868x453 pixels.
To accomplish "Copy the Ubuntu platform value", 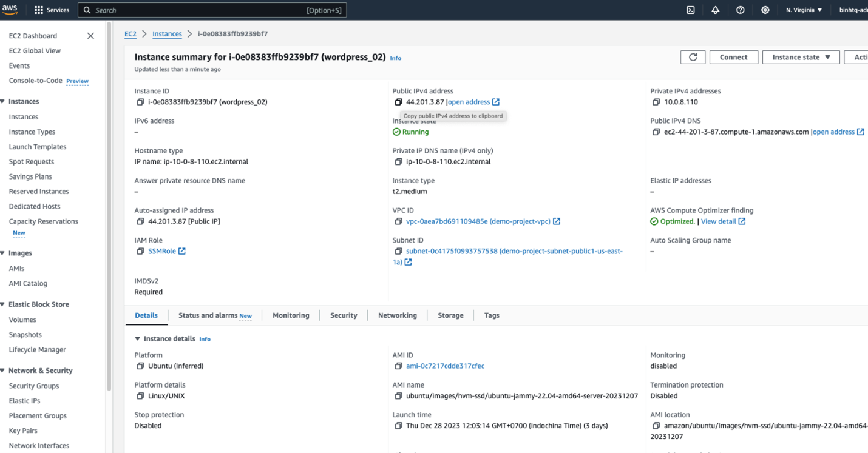I will click(x=140, y=366).
